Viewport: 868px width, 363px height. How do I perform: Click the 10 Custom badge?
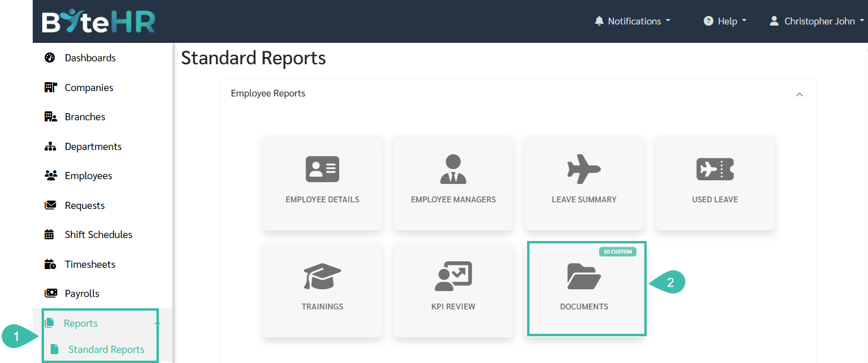618,252
